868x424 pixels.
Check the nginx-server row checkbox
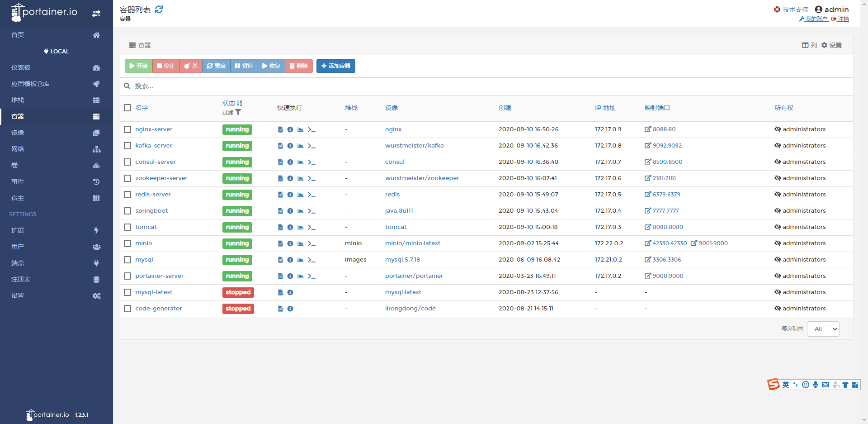tap(127, 129)
